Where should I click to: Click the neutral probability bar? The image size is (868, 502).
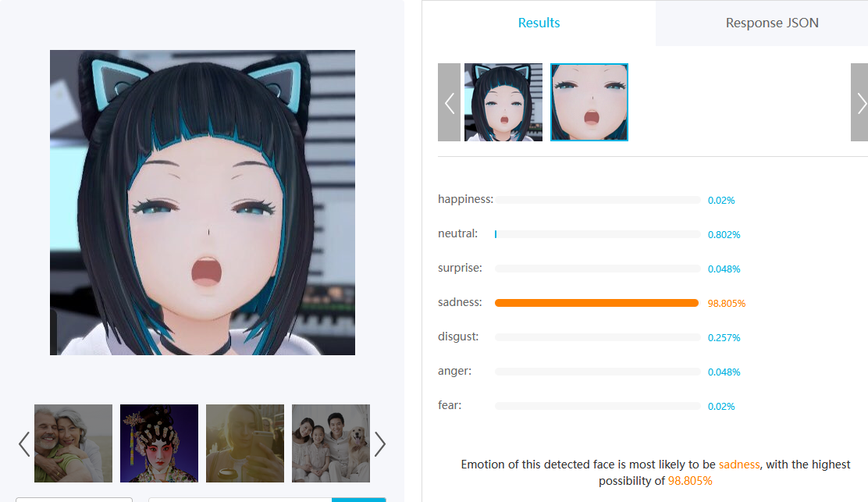point(598,234)
